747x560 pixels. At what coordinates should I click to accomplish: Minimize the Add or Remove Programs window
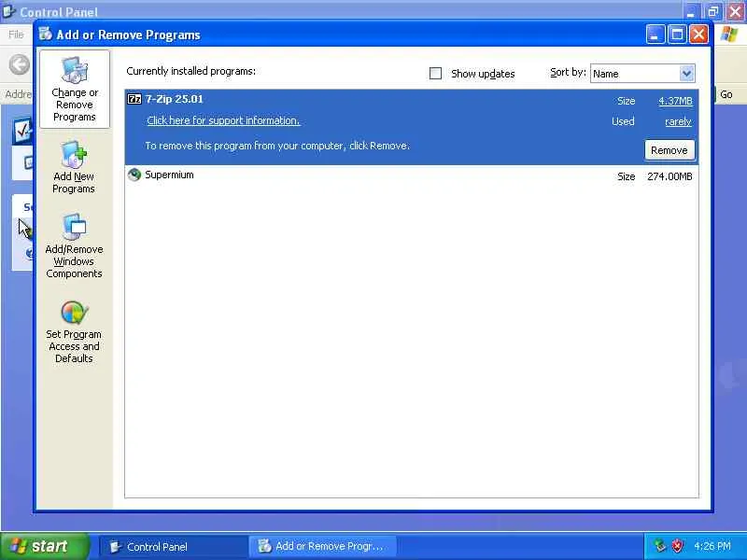point(655,35)
